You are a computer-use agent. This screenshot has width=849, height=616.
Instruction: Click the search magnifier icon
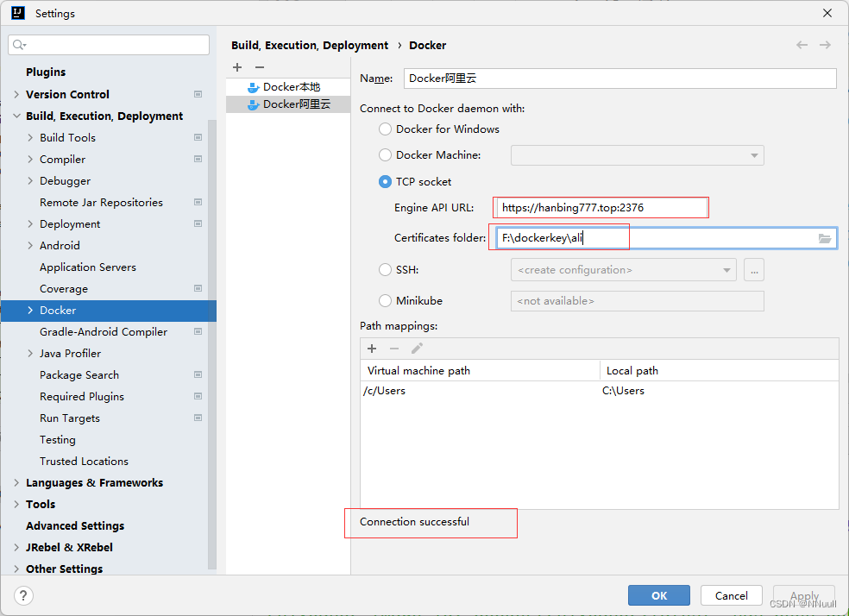[19, 45]
